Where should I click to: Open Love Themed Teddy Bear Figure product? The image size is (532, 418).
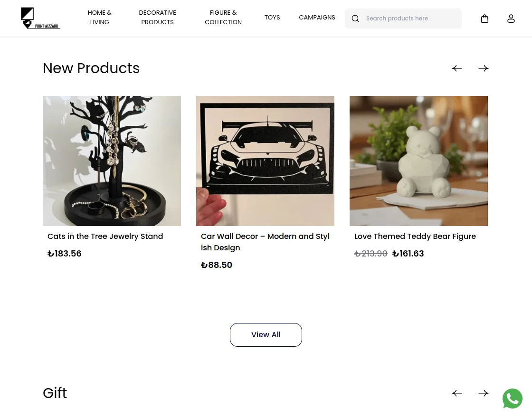(x=415, y=236)
